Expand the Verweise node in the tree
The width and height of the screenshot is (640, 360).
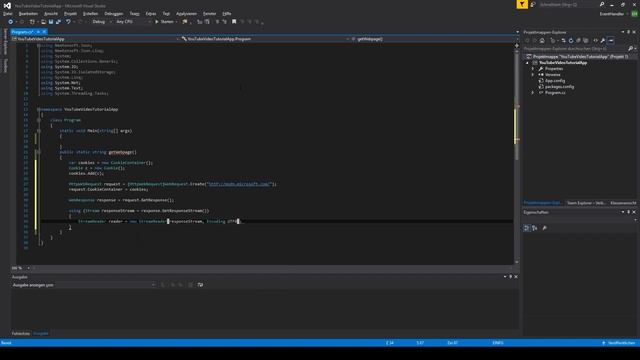tap(533, 75)
